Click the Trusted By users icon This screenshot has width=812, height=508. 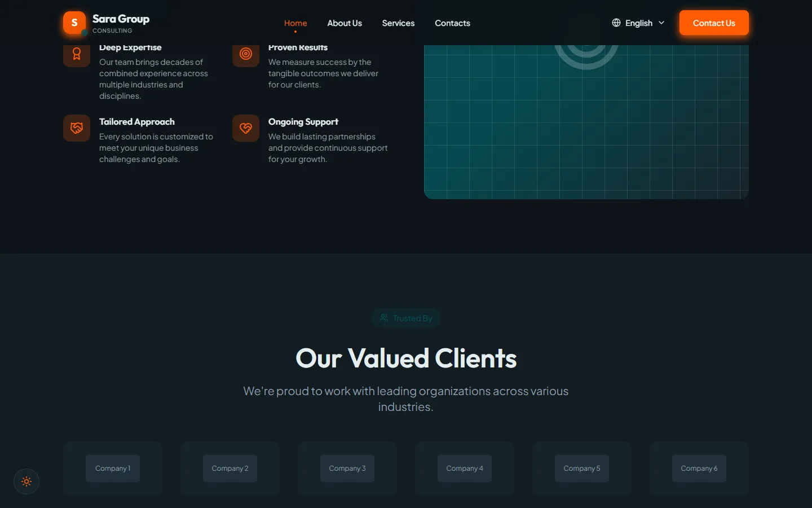[x=384, y=318]
